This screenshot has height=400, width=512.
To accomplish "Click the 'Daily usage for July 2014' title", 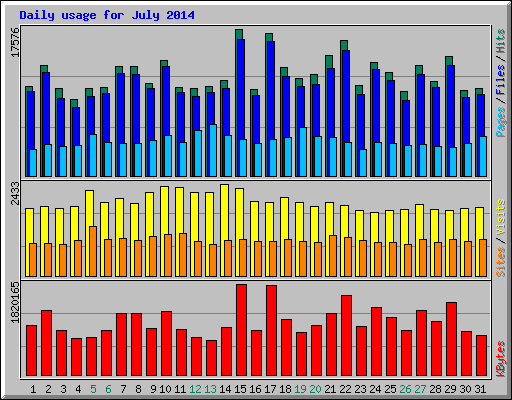I will pyautogui.click(x=107, y=15).
